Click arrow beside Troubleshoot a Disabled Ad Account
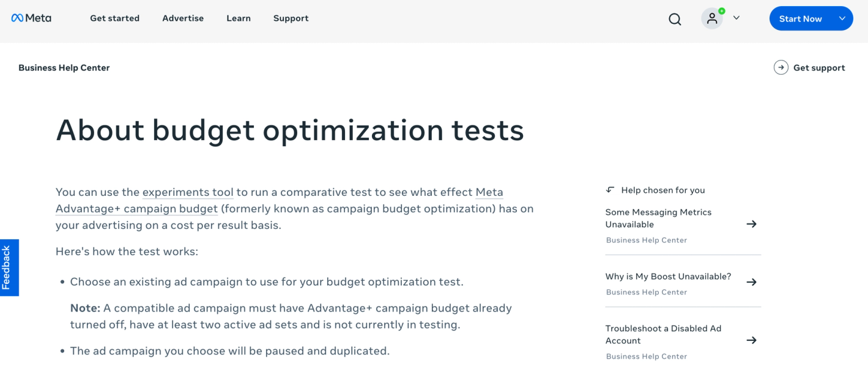This screenshot has height=369, width=868. (752, 340)
